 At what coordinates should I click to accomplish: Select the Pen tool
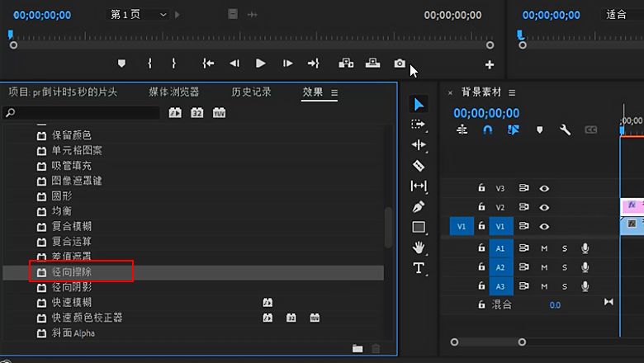click(419, 206)
